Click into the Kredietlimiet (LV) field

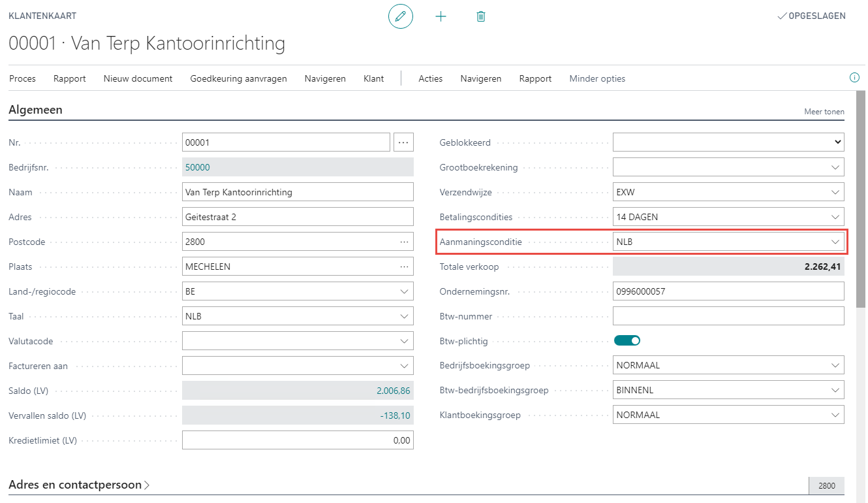pyautogui.click(x=297, y=440)
